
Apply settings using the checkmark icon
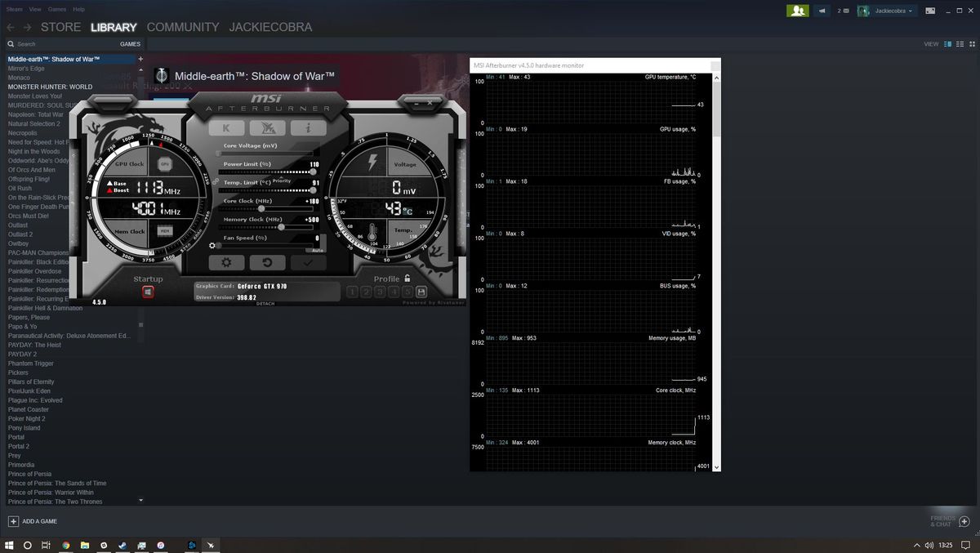308,261
